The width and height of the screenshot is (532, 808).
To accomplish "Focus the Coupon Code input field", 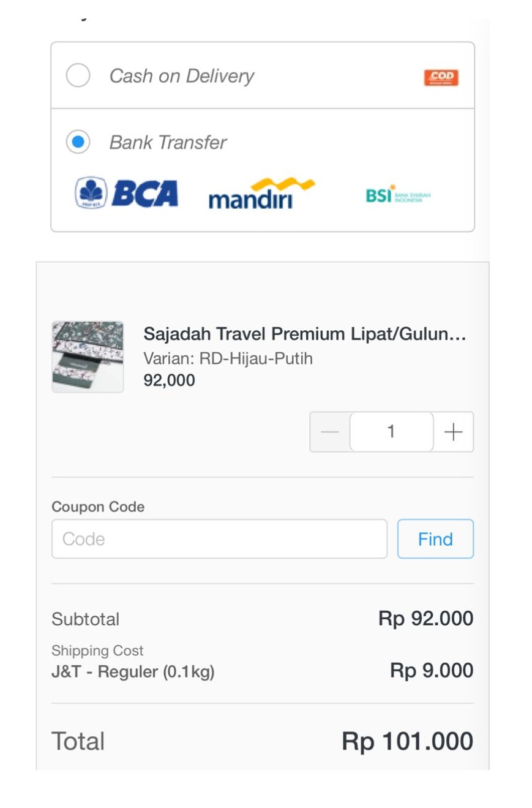I will click(219, 539).
